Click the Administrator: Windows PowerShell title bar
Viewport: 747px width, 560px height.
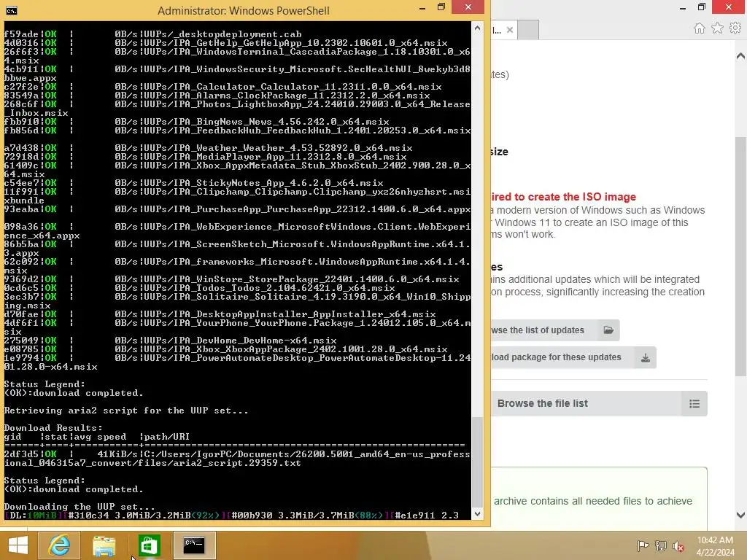[243, 10]
